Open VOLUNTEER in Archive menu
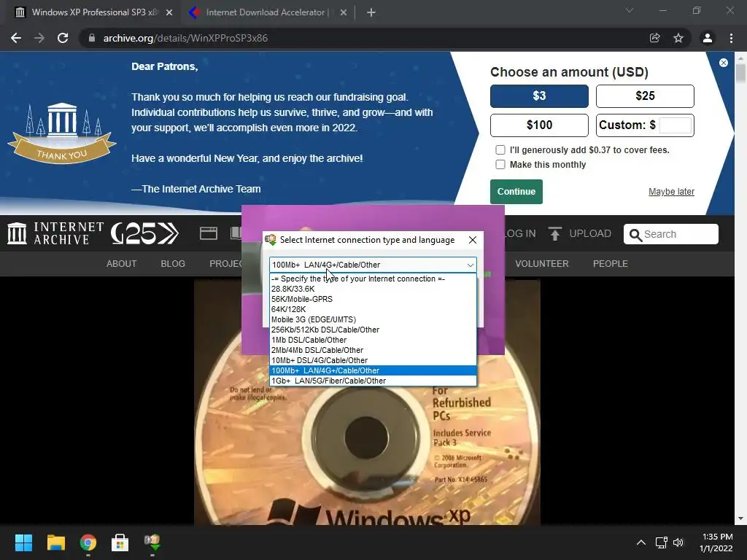Screen dimensions: 747x560 point(542,264)
